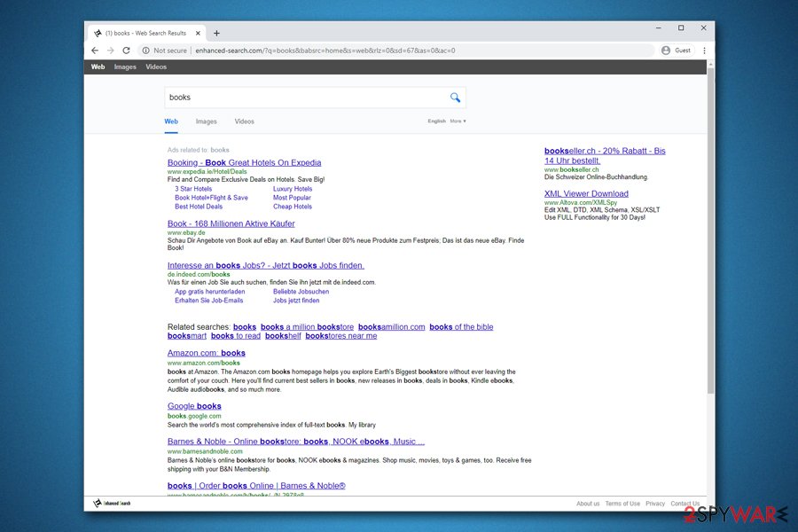The height and width of the screenshot is (532, 798).
Task: Click related search books a million bookstore
Action: coord(307,327)
